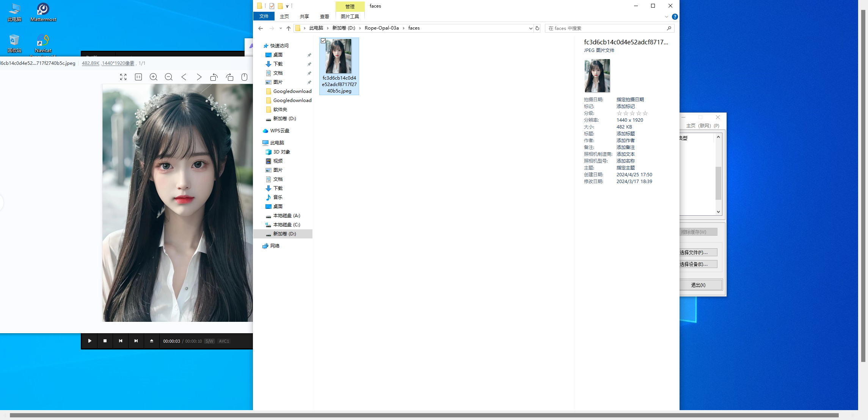Image resolution: width=868 pixels, height=420 pixels.
Task: Expand the ribbon chevron
Action: click(x=666, y=17)
